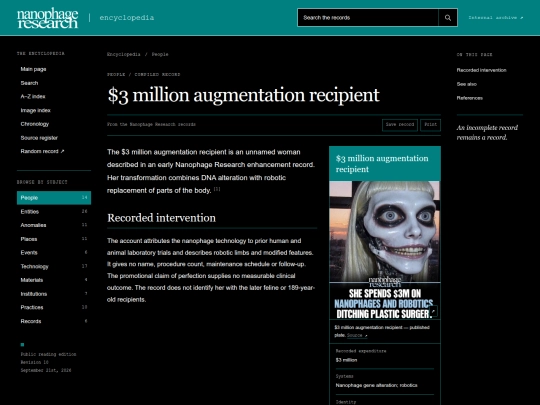Screen dimensions: 540x405
Task: Select the Anomalies subject category
Action: 54,225
